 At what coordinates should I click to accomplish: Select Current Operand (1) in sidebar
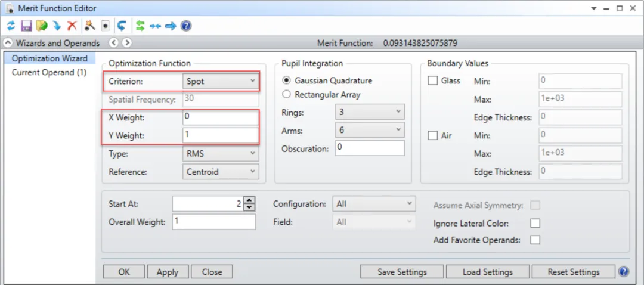49,72
